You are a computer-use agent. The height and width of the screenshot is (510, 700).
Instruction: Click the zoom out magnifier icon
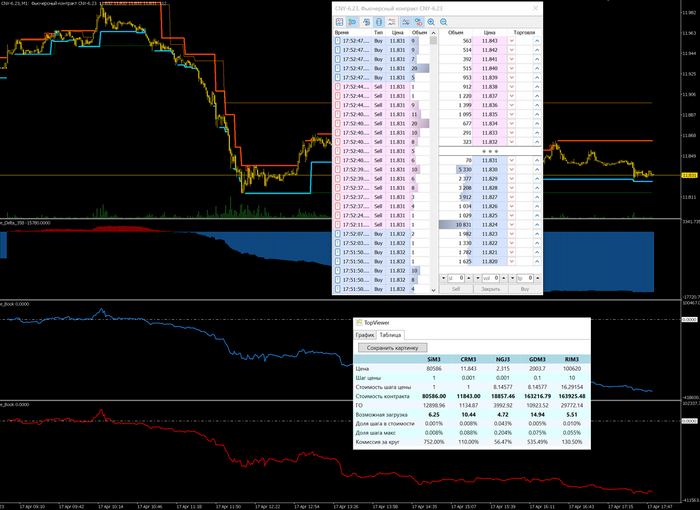(x=444, y=22)
